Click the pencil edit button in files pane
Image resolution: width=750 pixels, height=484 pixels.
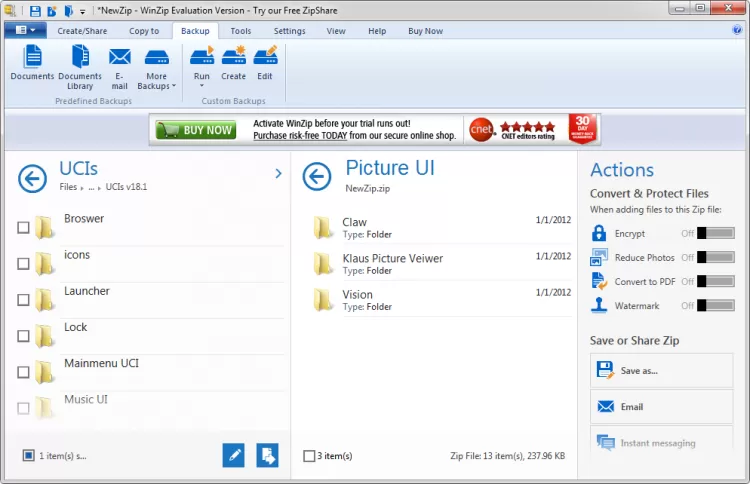pyautogui.click(x=233, y=455)
